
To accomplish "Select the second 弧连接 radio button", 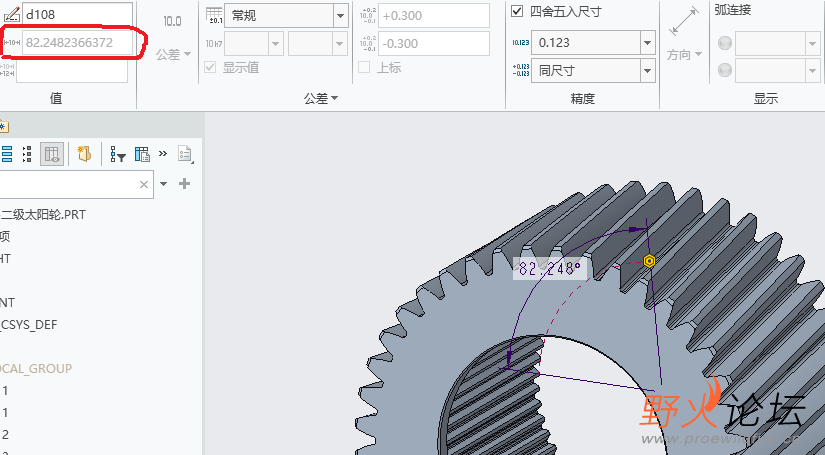I will click(x=725, y=70).
